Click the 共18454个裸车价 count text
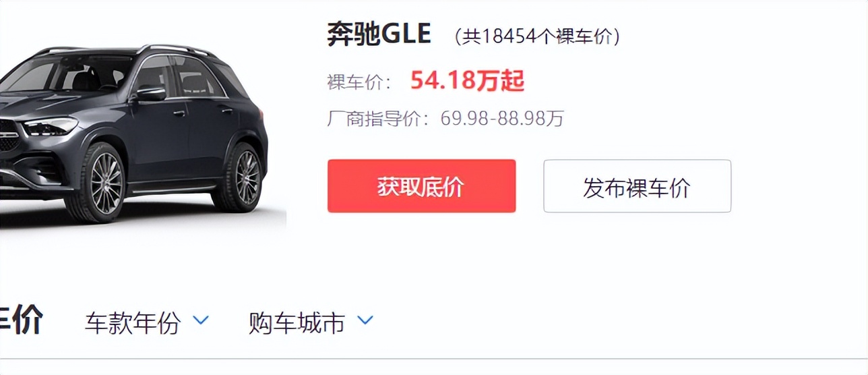 point(537,36)
